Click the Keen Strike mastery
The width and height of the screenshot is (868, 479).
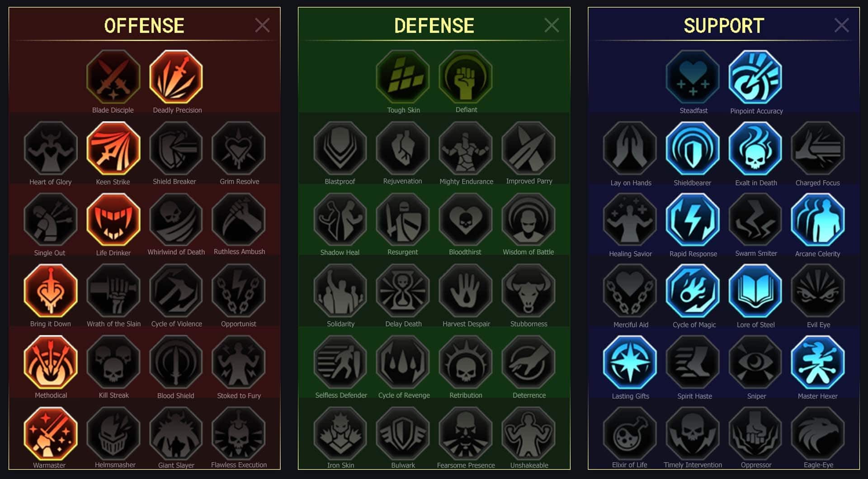click(x=113, y=148)
